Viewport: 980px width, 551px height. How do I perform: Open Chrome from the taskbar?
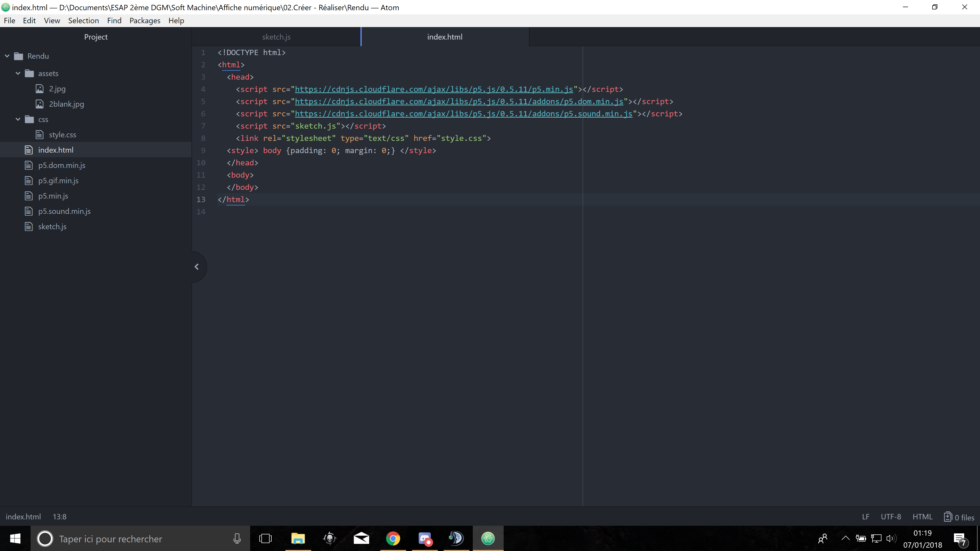click(x=393, y=538)
